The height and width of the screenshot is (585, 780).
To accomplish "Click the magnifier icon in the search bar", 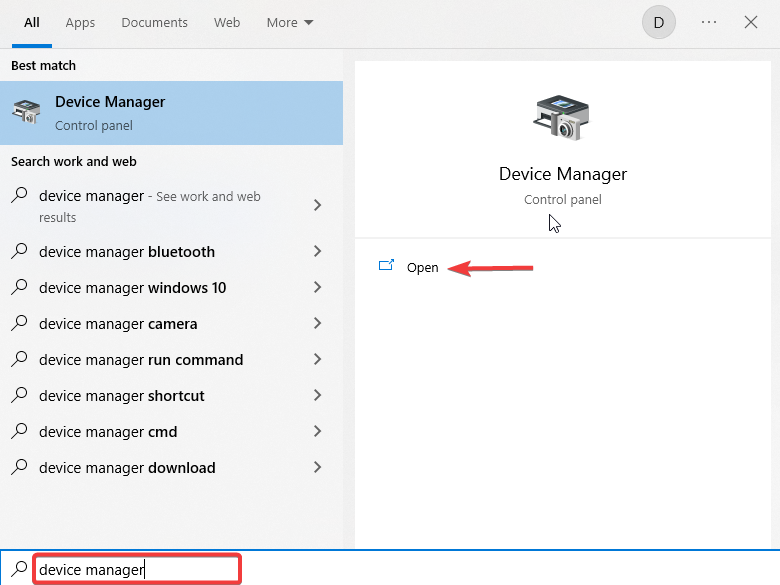I will click(x=19, y=568).
